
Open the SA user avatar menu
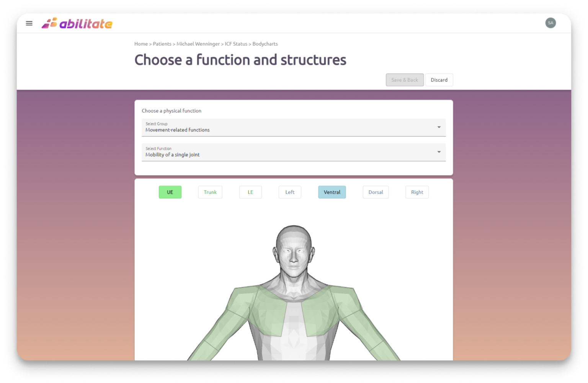550,23
